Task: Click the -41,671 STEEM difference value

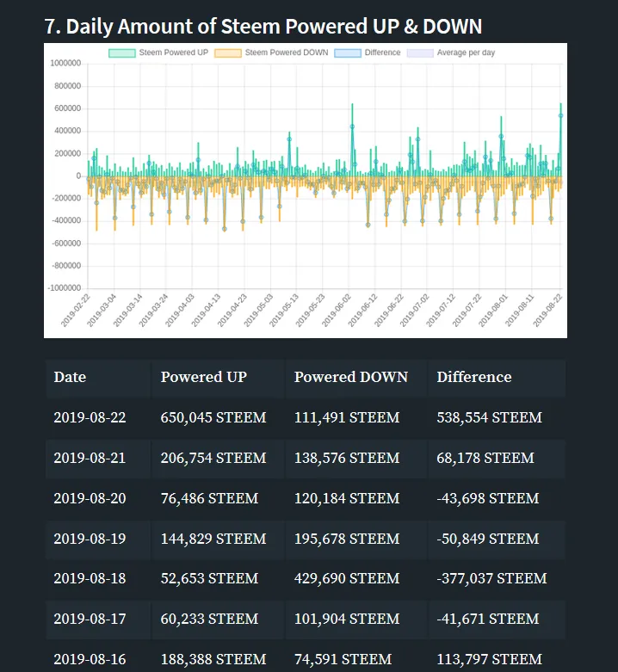Action: pos(488,619)
